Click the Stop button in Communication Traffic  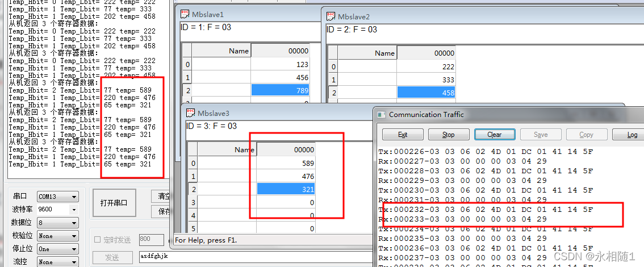(448, 135)
